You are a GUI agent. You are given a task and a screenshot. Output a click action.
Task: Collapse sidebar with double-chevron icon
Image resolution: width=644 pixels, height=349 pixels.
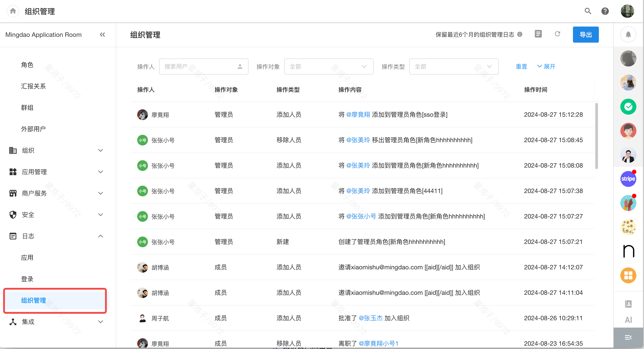coord(102,35)
